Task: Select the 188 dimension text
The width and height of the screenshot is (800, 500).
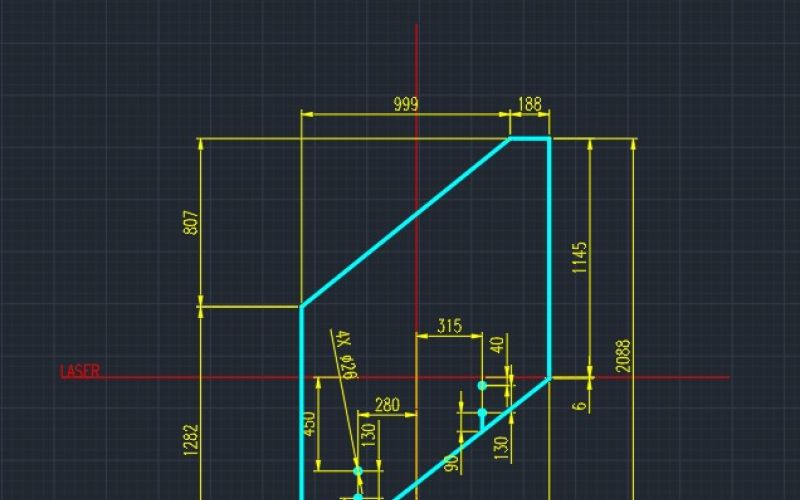Action: 529,104
